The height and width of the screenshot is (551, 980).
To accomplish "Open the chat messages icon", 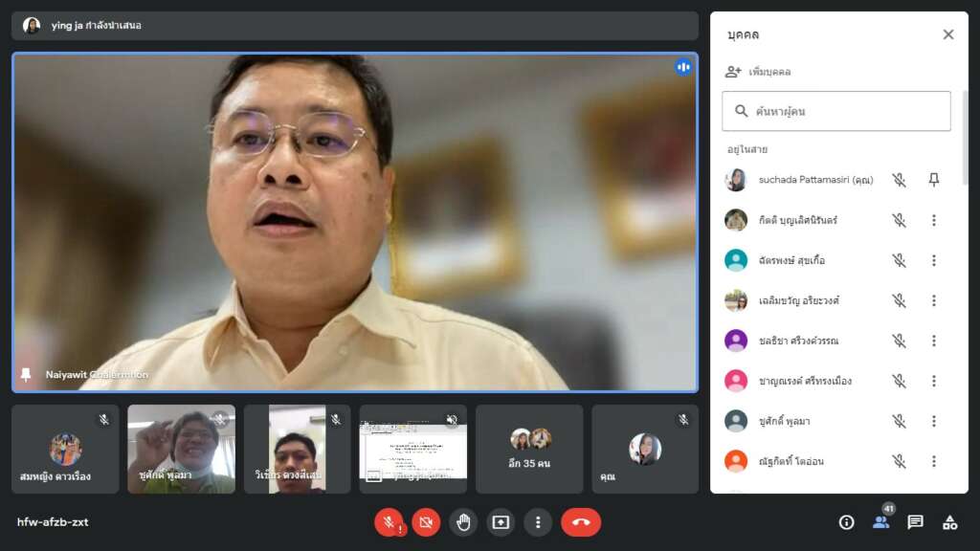I will pos(915,522).
